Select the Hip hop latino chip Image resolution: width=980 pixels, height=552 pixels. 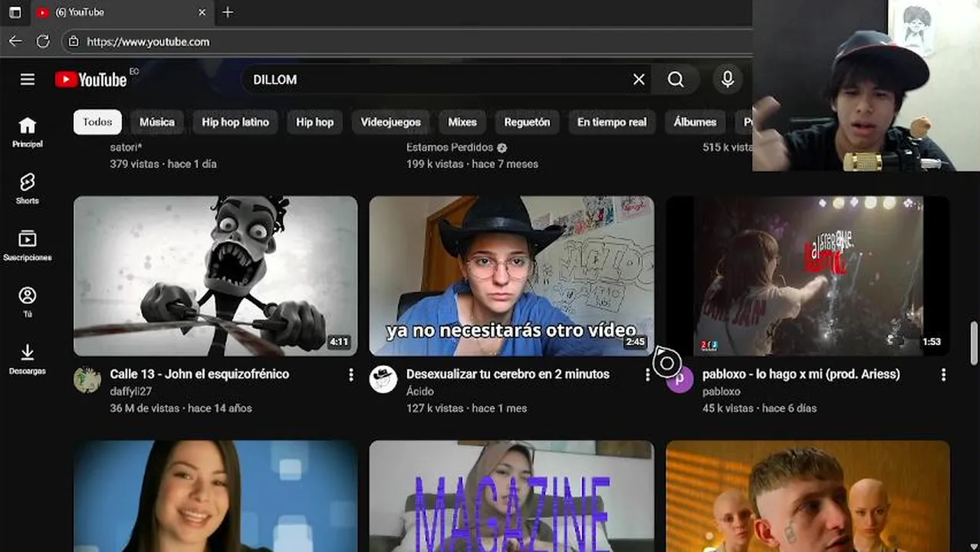click(x=235, y=122)
